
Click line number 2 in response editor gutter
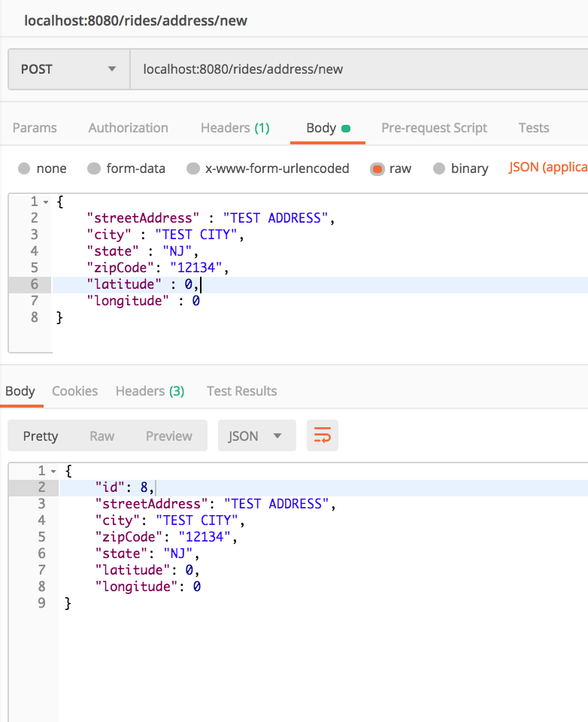42,487
